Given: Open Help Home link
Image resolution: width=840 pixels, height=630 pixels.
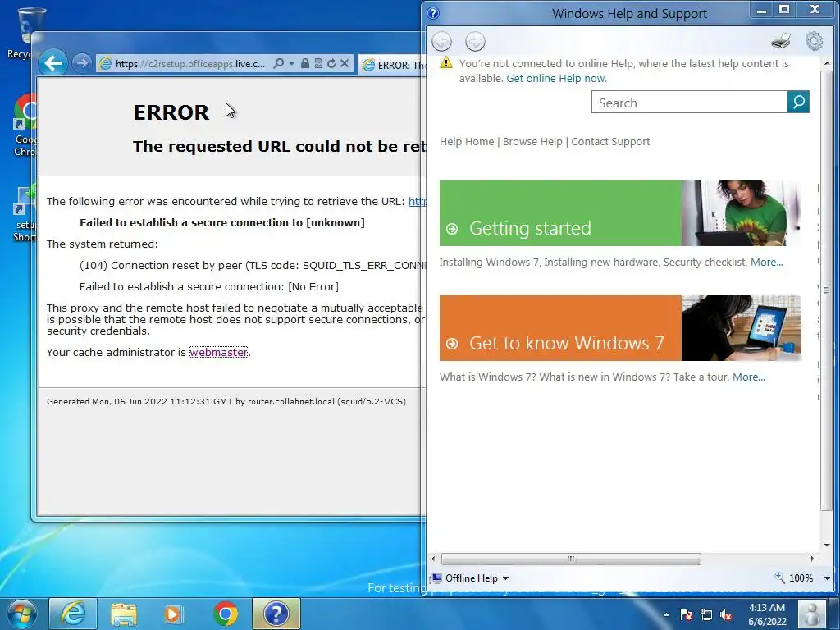Looking at the screenshot, I should click(467, 141).
